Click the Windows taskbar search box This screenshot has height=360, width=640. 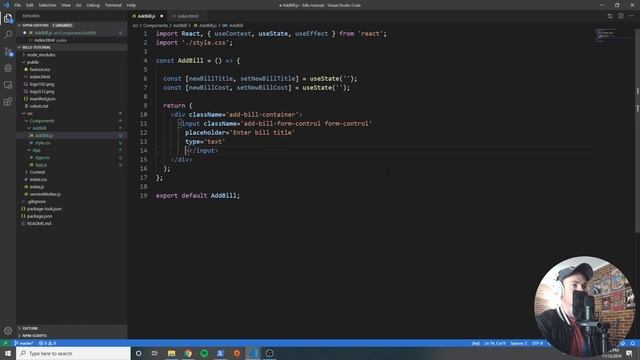(73, 353)
